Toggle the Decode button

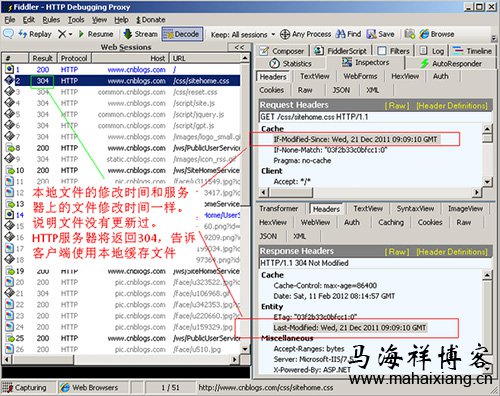coord(182,34)
